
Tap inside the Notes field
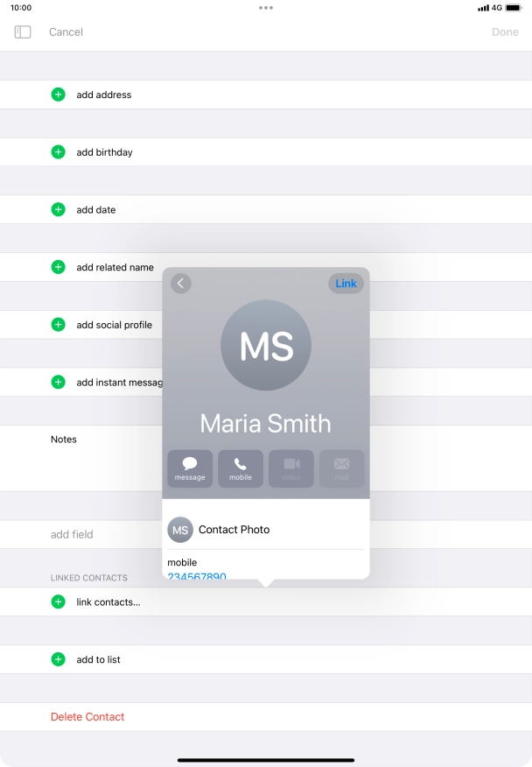[x=87, y=460]
